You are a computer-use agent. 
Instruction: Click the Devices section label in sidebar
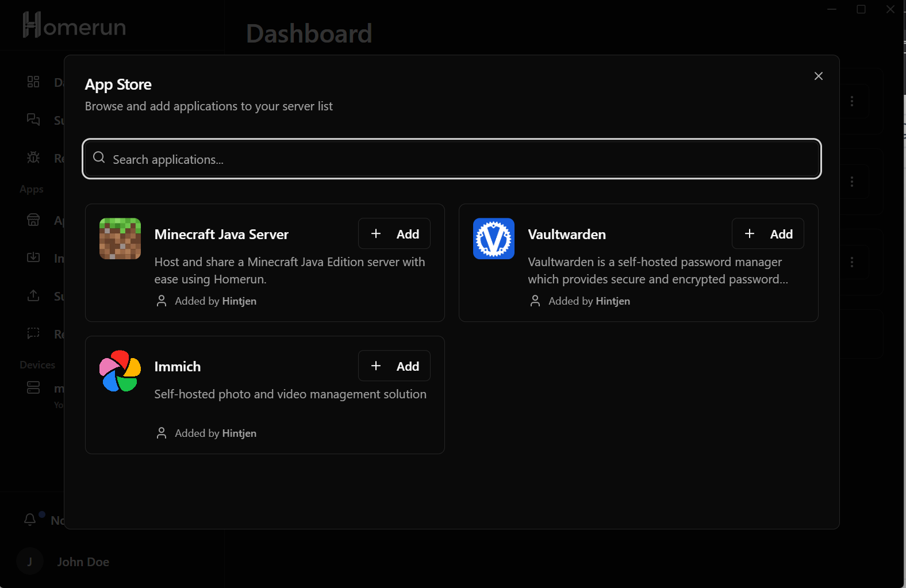coord(37,365)
